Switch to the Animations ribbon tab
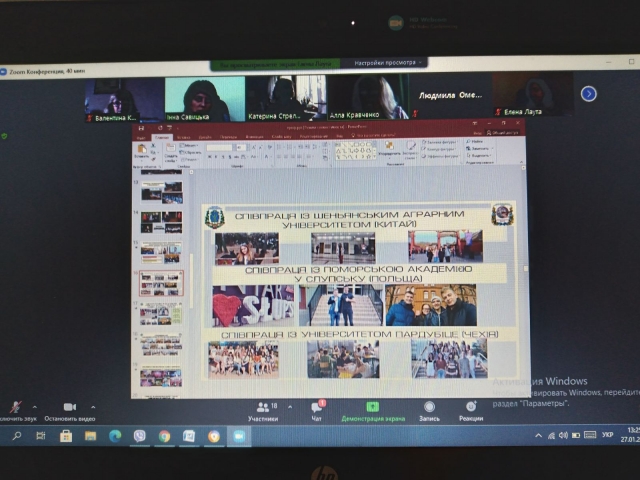Viewport: 640px width, 480px height. pos(255,137)
